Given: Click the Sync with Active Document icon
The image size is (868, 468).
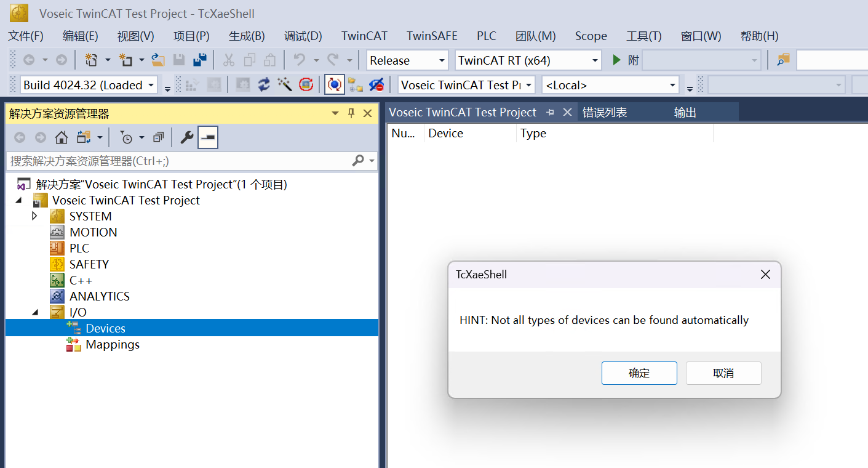Looking at the screenshot, I should coord(84,137).
